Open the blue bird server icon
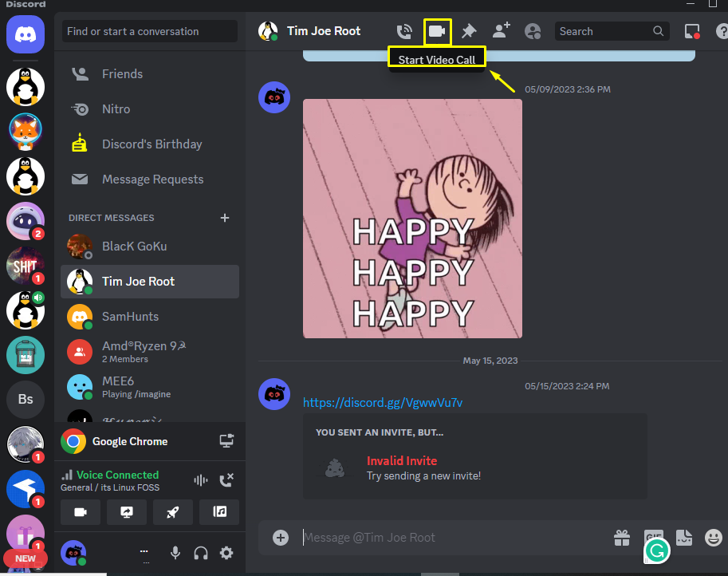This screenshot has height=576, width=728. (26, 488)
